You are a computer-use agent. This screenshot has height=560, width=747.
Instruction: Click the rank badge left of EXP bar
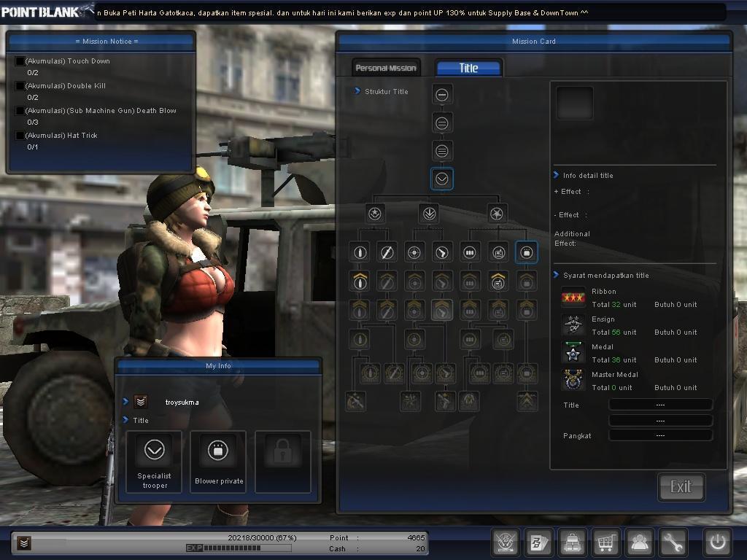pyautogui.click(x=24, y=542)
